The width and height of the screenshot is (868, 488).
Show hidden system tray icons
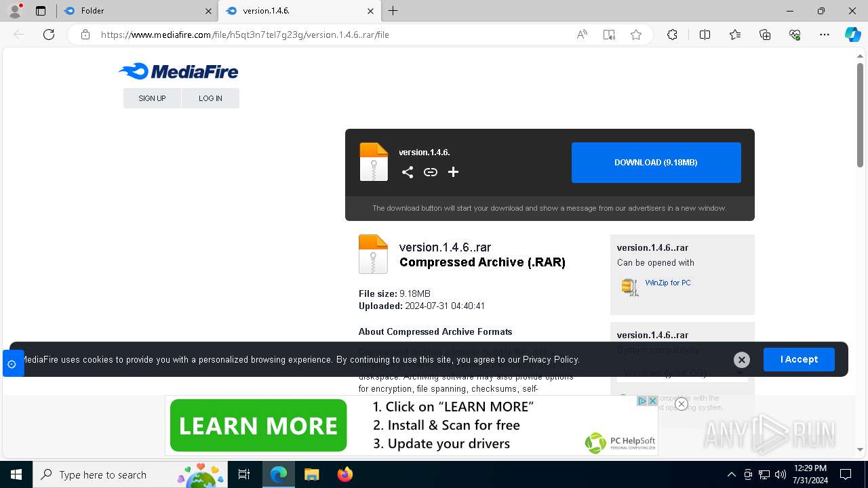731,474
